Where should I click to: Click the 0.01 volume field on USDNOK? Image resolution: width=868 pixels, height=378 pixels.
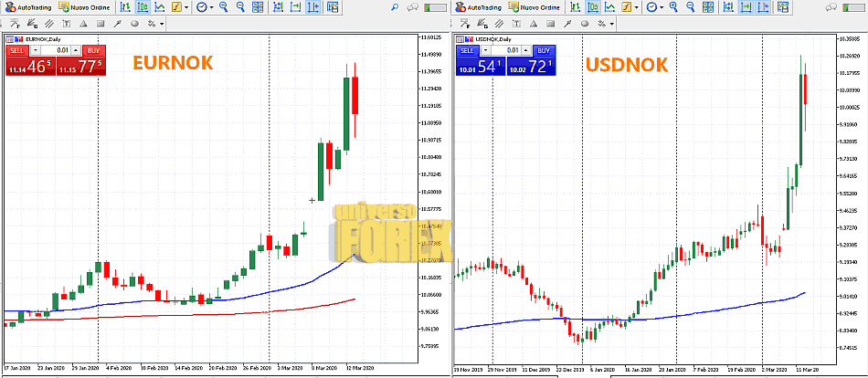tap(511, 50)
